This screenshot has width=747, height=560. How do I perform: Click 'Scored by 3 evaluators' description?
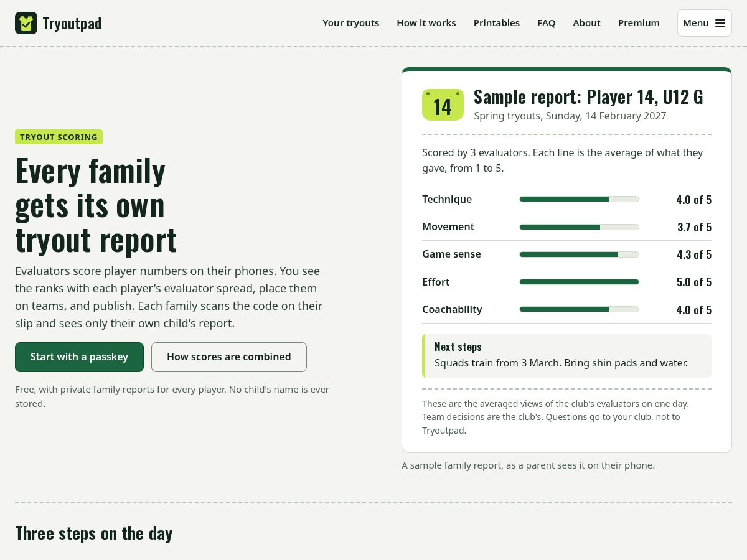tap(563, 161)
